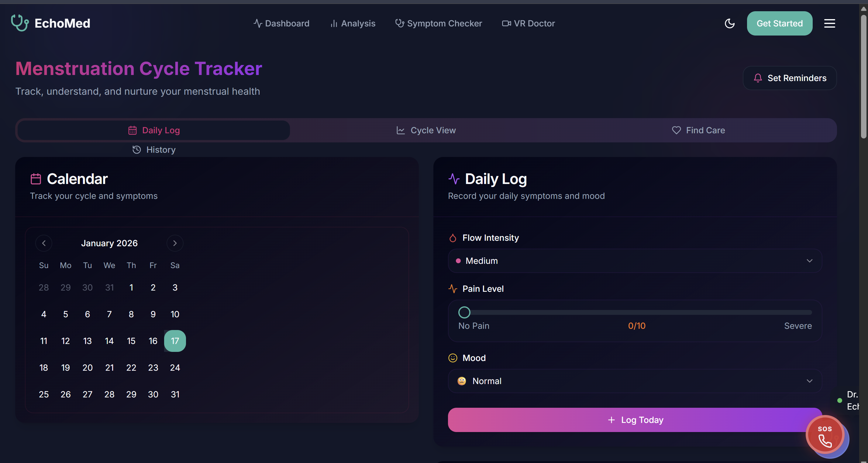Click the VR Doctor camera icon
Screen dimensions: 868x463
506,23
